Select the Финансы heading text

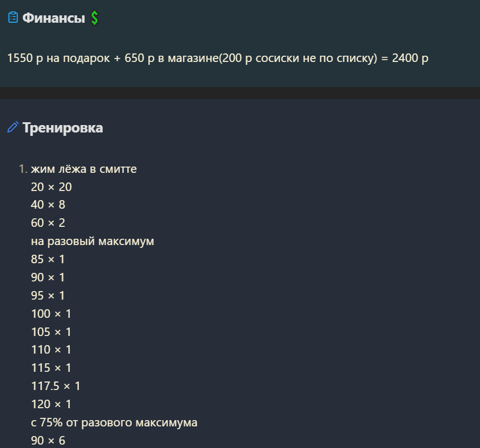point(53,18)
